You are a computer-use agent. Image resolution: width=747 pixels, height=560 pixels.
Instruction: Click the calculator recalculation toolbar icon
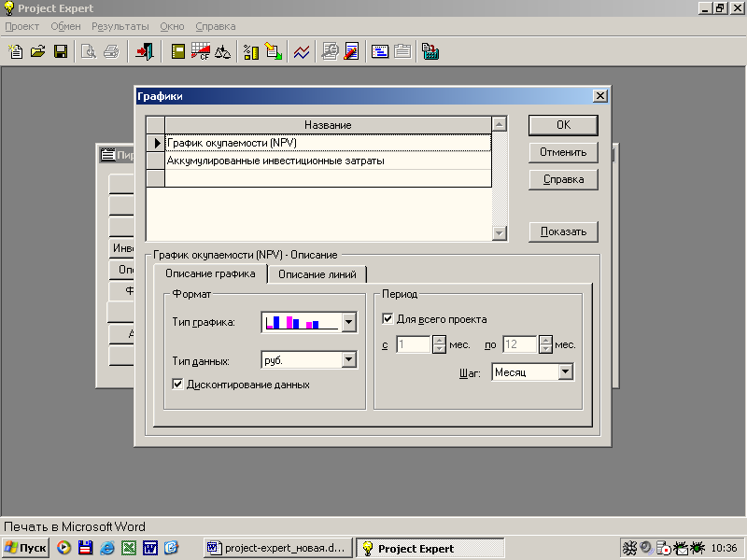430,51
